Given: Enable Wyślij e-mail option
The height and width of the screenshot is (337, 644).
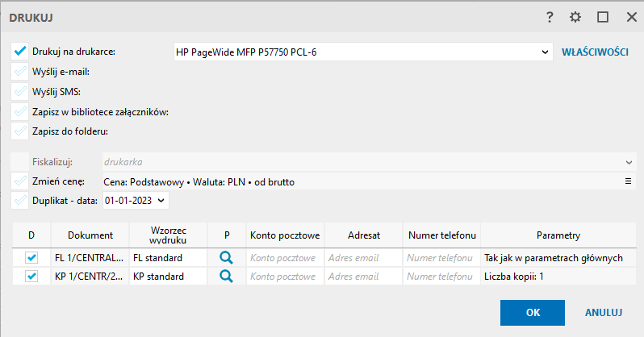Looking at the screenshot, I should pyautogui.click(x=21, y=72).
